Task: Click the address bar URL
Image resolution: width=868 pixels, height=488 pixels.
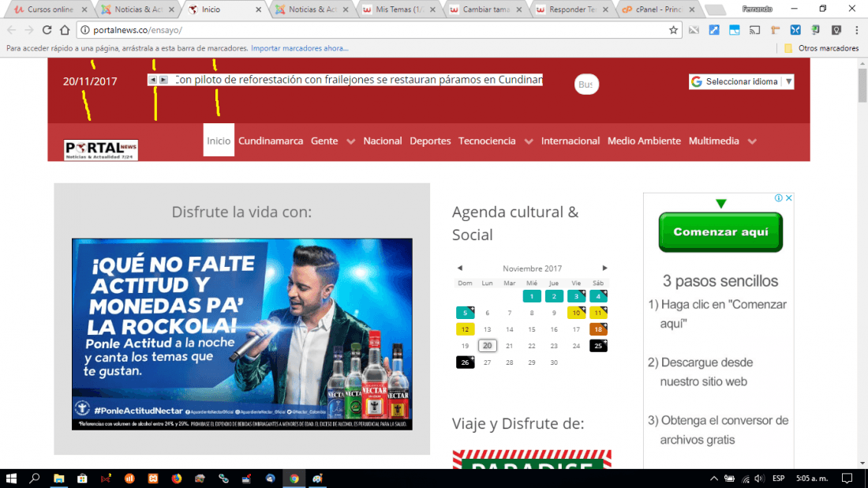Action: [x=137, y=30]
